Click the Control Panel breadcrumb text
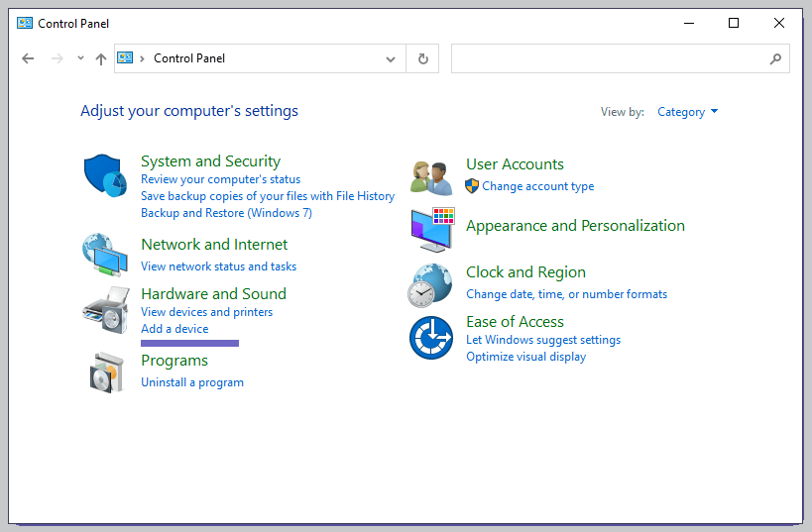The height and width of the screenshot is (532, 812). pos(189,58)
